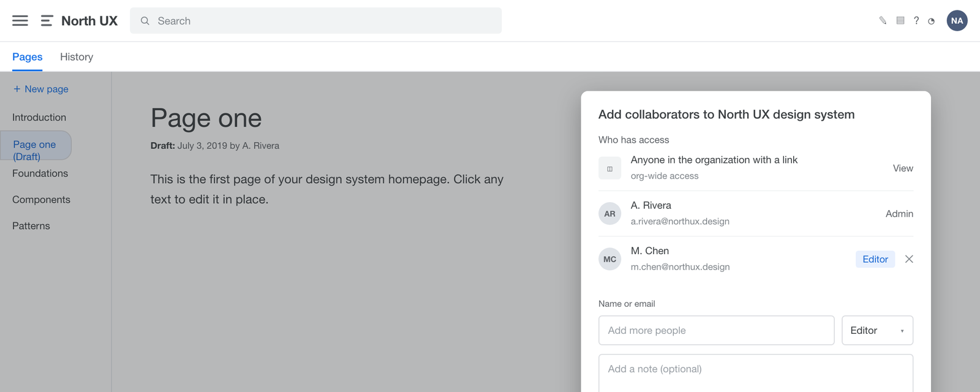Click the Add more people field

pyautogui.click(x=716, y=331)
